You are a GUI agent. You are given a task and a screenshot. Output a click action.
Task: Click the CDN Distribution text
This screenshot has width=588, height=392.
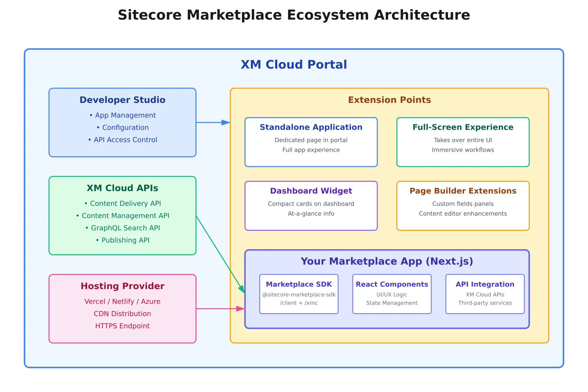122,314
